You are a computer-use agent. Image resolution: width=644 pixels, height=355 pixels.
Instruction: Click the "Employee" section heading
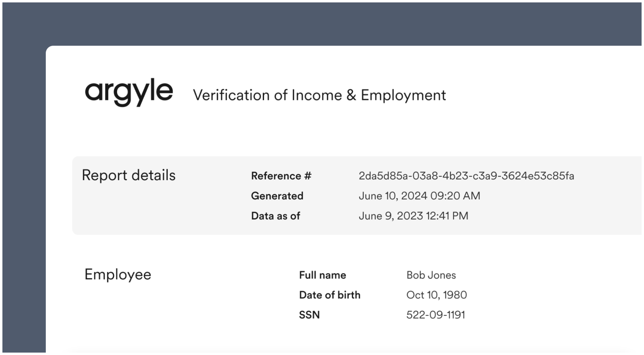(x=118, y=275)
